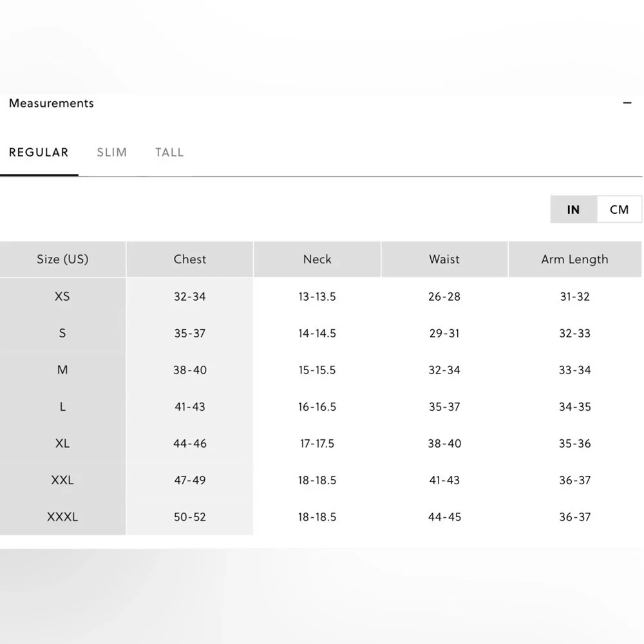The height and width of the screenshot is (644, 644).
Task: Select the XS size row label
Action: pos(62,296)
